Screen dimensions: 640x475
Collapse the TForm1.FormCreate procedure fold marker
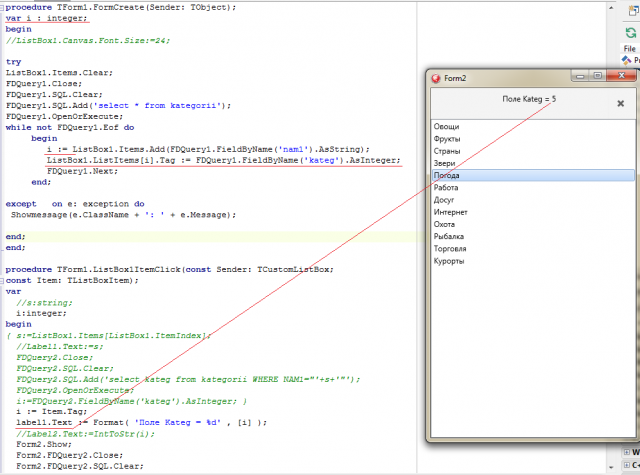tap(2, 7)
